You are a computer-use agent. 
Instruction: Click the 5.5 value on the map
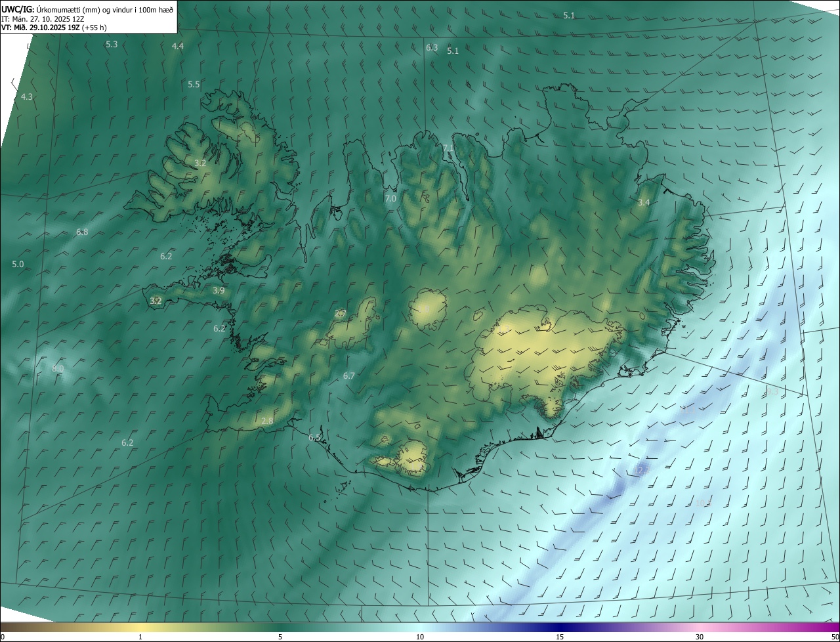pyautogui.click(x=194, y=84)
